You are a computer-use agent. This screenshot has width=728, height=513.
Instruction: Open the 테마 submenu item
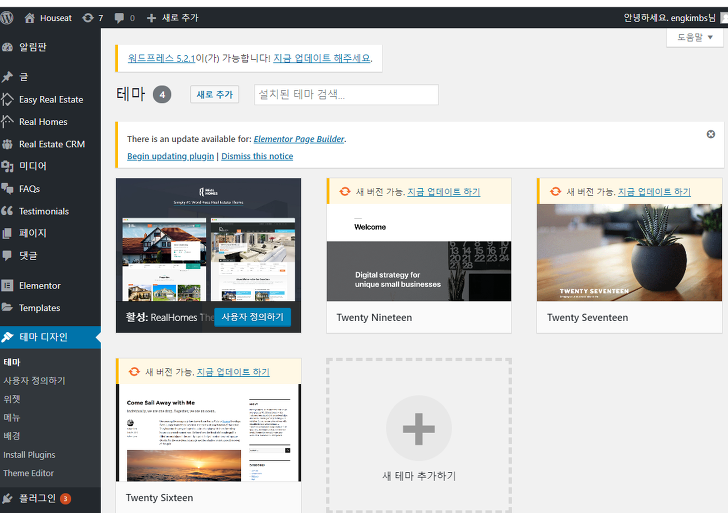point(12,362)
